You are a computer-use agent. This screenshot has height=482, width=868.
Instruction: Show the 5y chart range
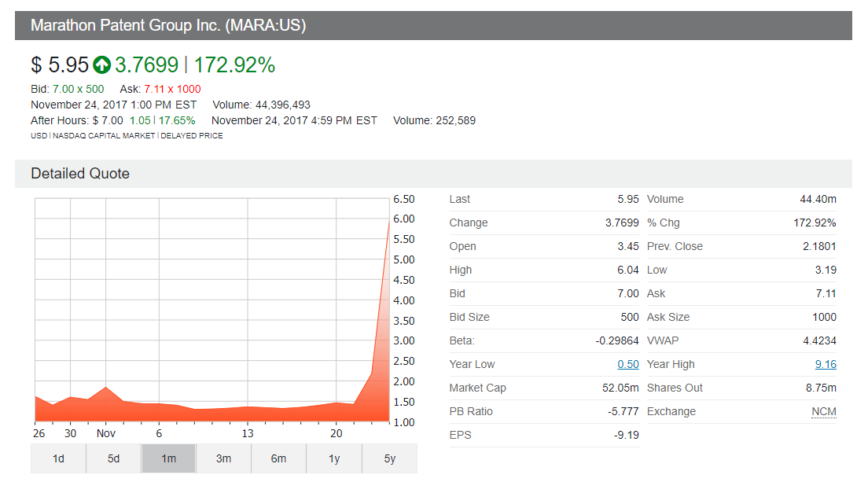tap(390, 458)
